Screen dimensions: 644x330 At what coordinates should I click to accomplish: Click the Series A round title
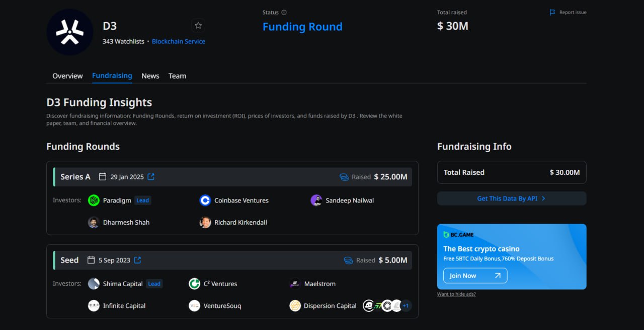click(x=75, y=177)
